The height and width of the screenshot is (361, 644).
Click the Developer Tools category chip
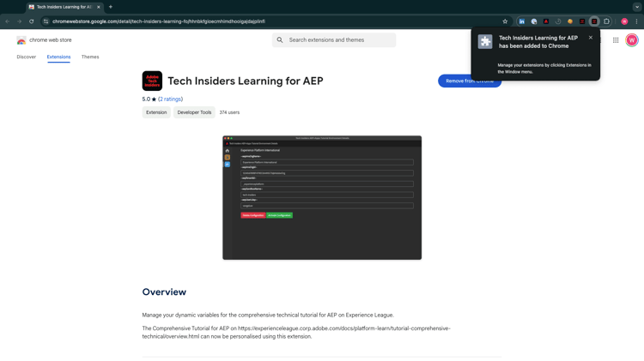(194, 112)
